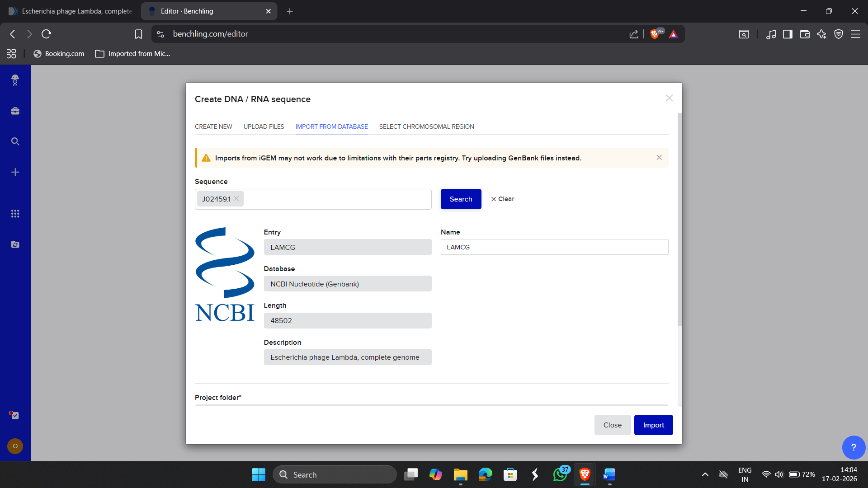Open the applications grid icon in sidebar

tap(15, 214)
